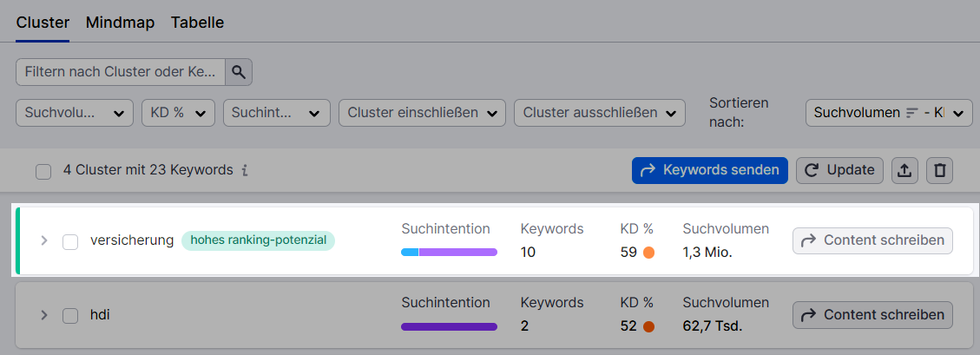Viewport: 980px width, 355px height.
Task: Click the versicherung Suchintention color bar
Action: coord(449,253)
